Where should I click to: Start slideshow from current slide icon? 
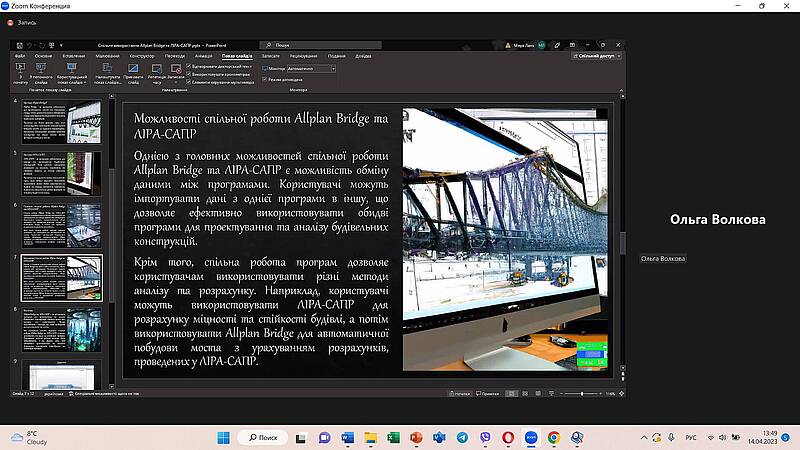(41, 67)
